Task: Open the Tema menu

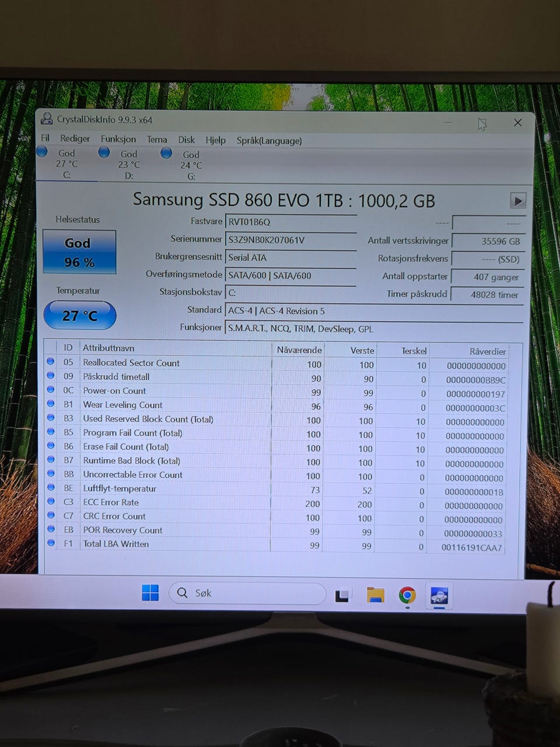Action: tap(156, 139)
